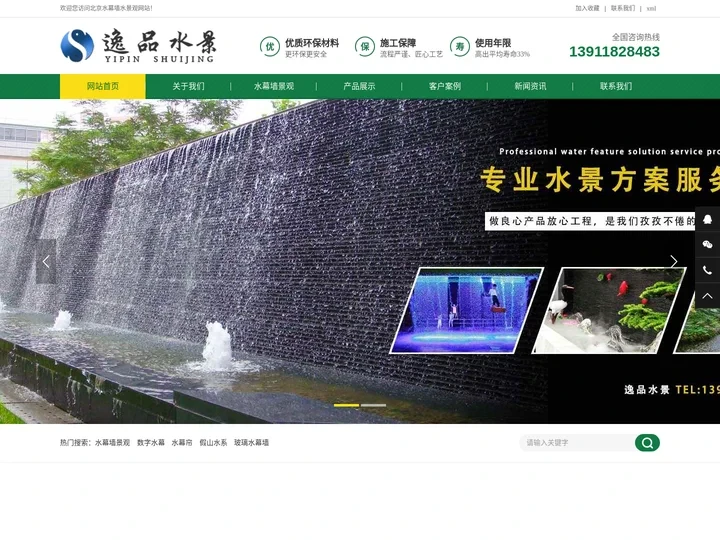
Task: Go to previous banner slide arrow
Action: click(46, 261)
